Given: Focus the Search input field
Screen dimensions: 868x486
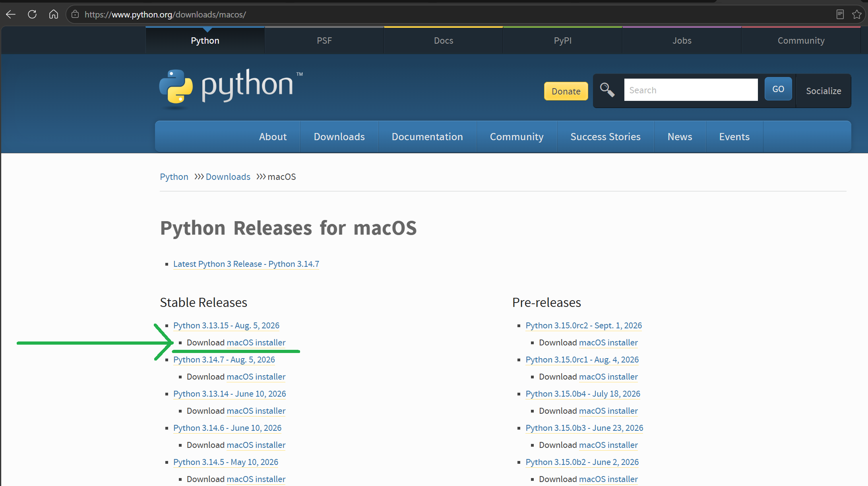Looking at the screenshot, I should (691, 90).
